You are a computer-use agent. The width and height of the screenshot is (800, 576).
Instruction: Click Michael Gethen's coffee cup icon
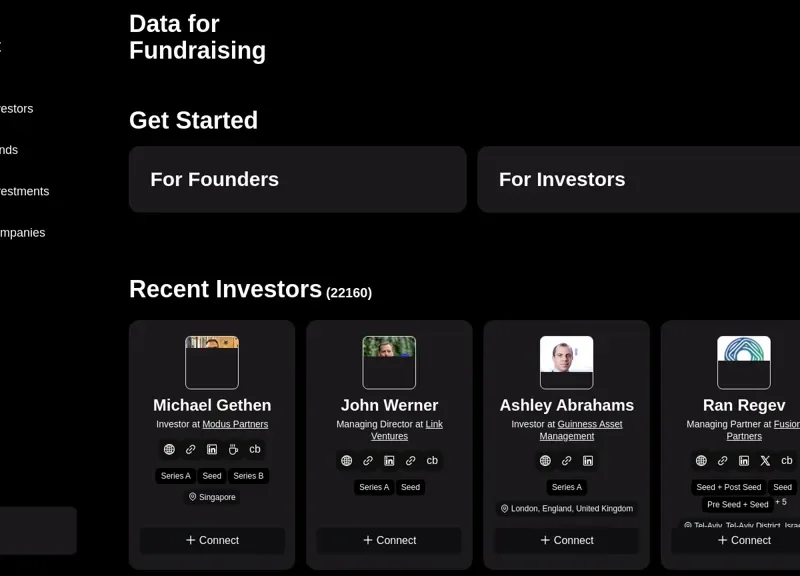[x=233, y=450]
